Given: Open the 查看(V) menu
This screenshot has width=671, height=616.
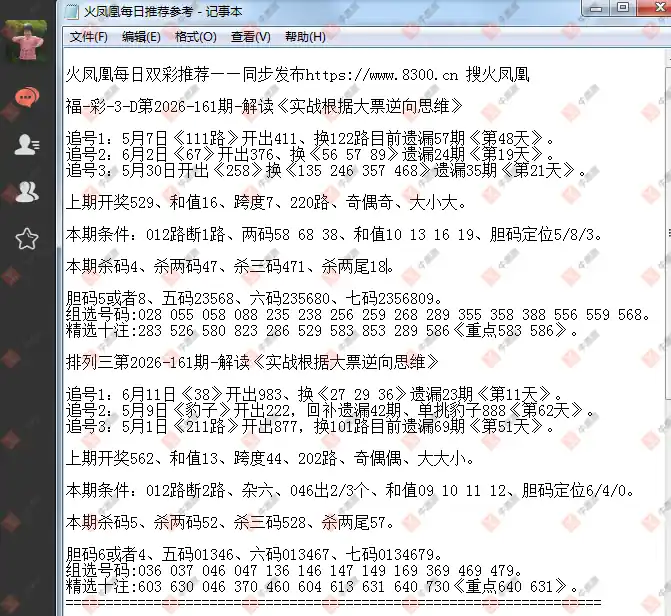Looking at the screenshot, I should pyautogui.click(x=251, y=37).
